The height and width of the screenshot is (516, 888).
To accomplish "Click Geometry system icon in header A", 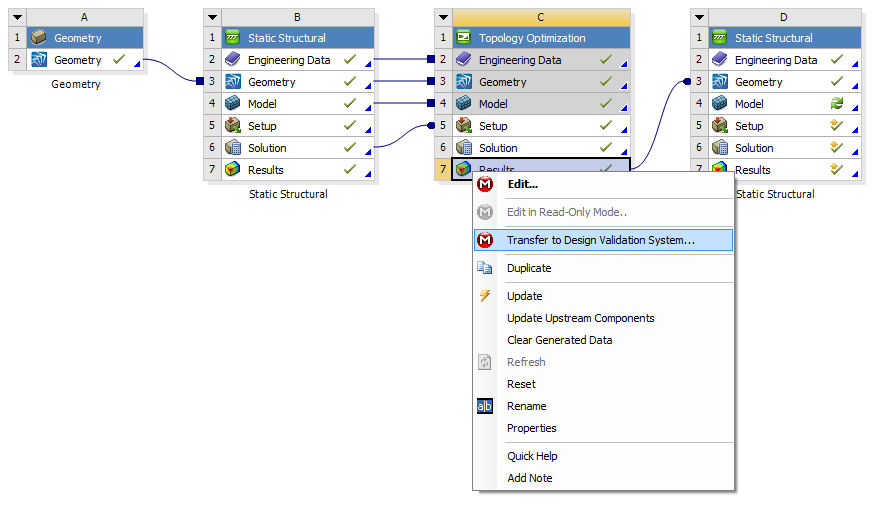I will coord(39,37).
